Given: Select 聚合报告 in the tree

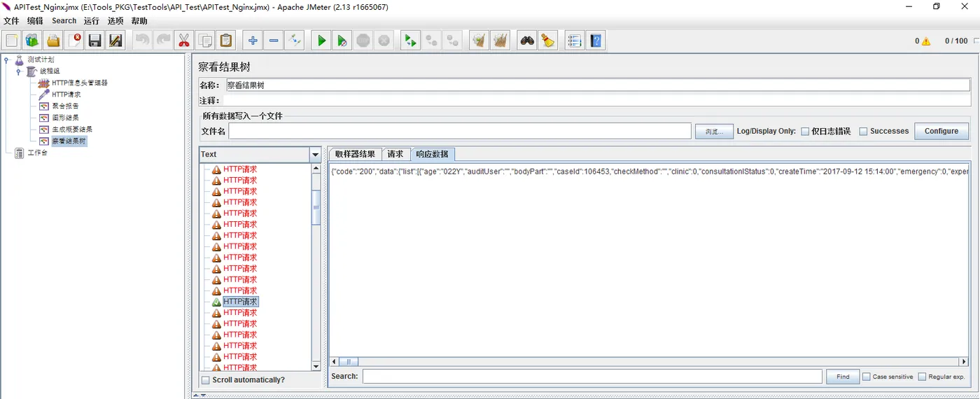Looking at the screenshot, I should (x=66, y=106).
